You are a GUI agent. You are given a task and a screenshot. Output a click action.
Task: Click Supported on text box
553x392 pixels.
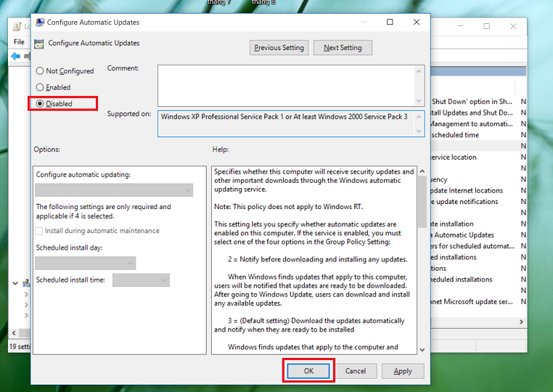pos(286,123)
